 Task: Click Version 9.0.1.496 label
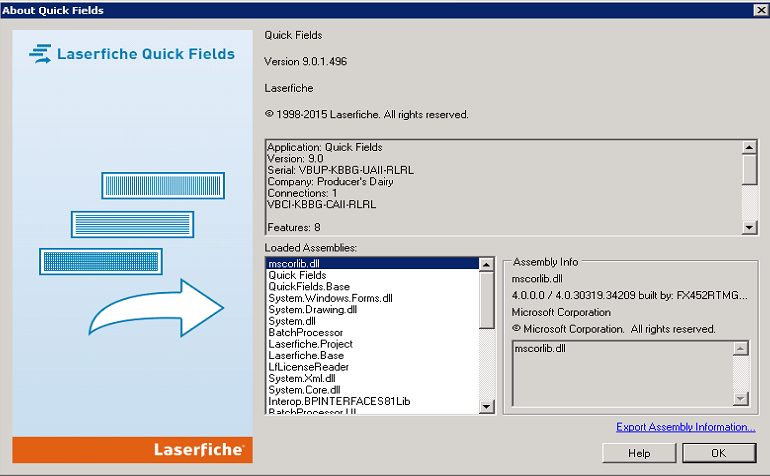pyautogui.click(x=305, y=61)
